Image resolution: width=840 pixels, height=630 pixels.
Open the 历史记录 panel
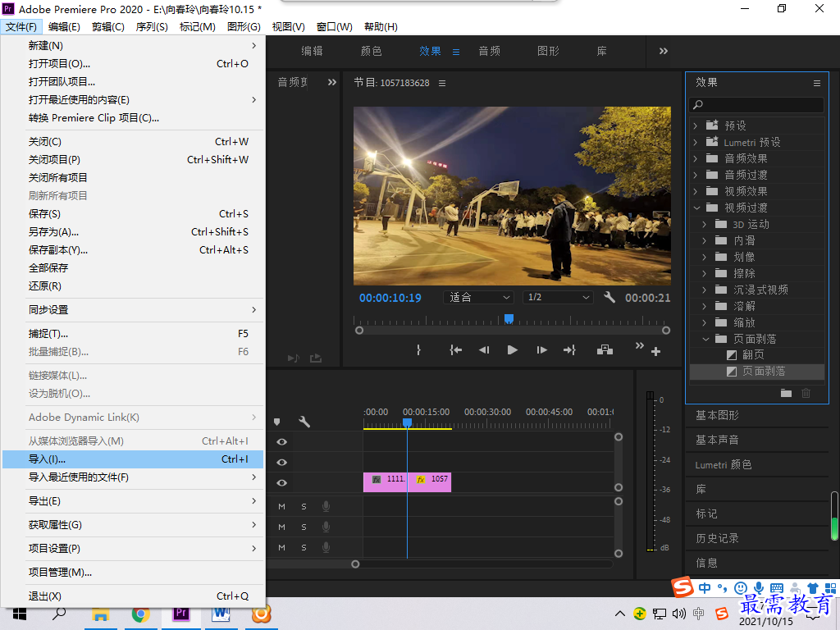coord(717,538)
